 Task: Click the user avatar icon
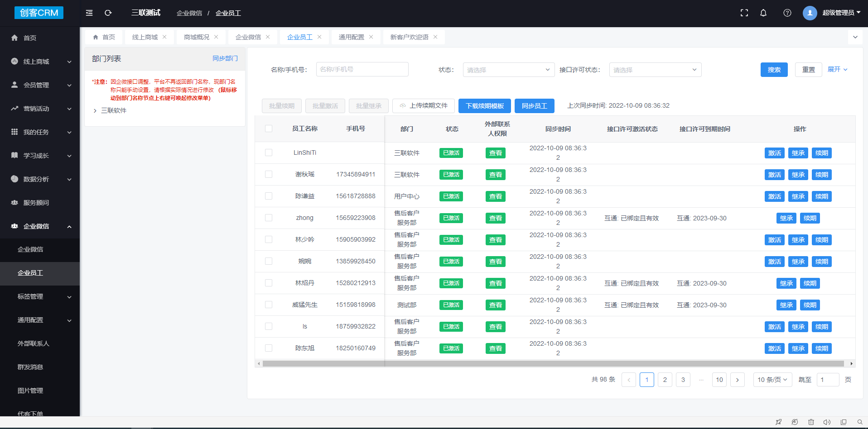point(810,13)
